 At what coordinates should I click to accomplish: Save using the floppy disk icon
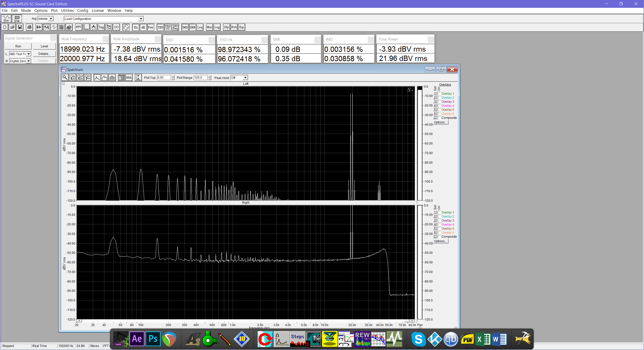pos(20,27)
